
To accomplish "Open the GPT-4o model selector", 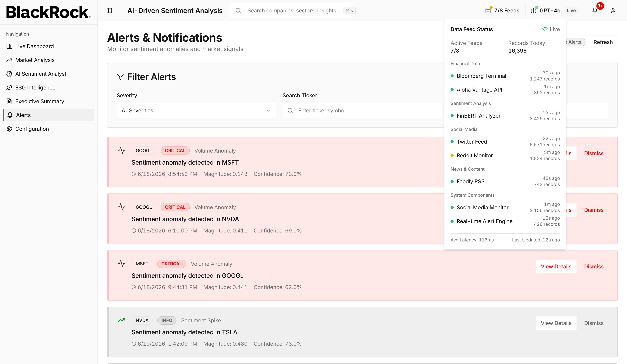I will tap(555, 11).
